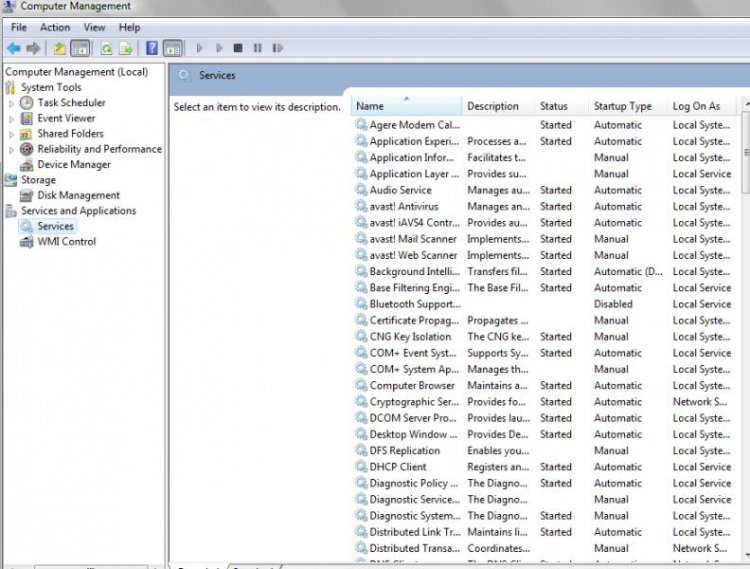This screenshot has width=750, height=569.
Task: Select the Services tree item
Action: click(x=55, y=226)
